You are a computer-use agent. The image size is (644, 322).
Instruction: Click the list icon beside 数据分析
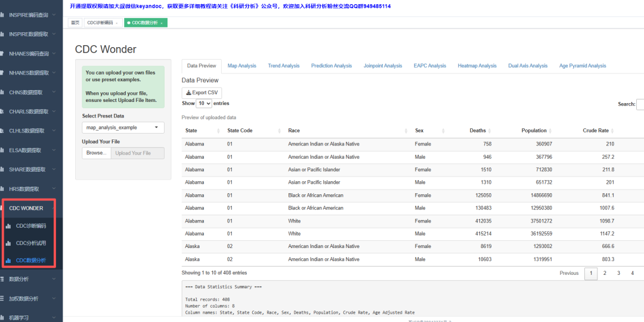click(x=2, y=279)
